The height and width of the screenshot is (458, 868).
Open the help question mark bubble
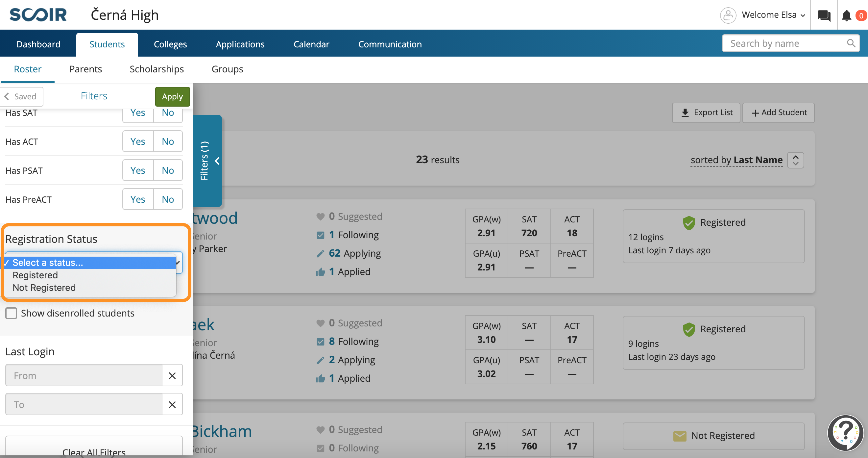coord(845,432)
